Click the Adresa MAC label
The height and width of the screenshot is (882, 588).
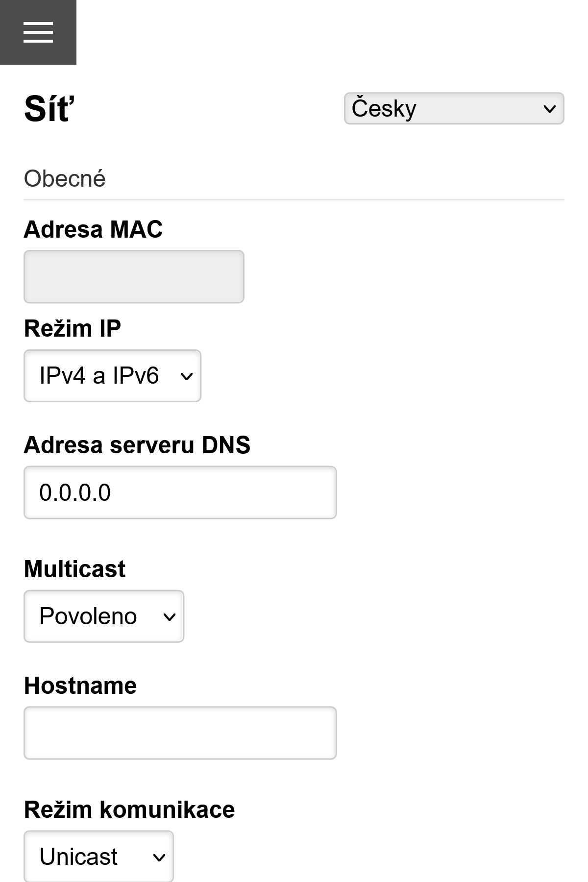click(x=93, y=229)
